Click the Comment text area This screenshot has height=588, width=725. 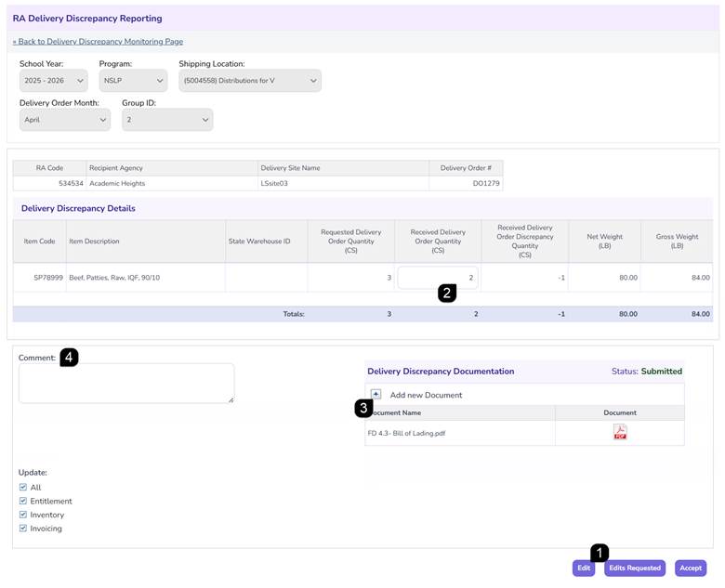point(126,384)
